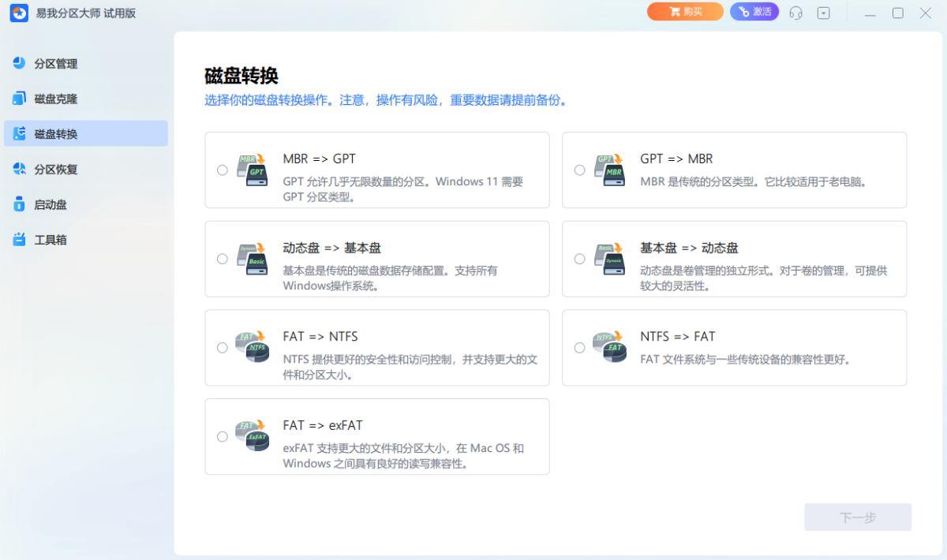Click the NTFS to FAT disk icon
The height and width of the screenshot is (560, 947).
[x=611, y=347]
